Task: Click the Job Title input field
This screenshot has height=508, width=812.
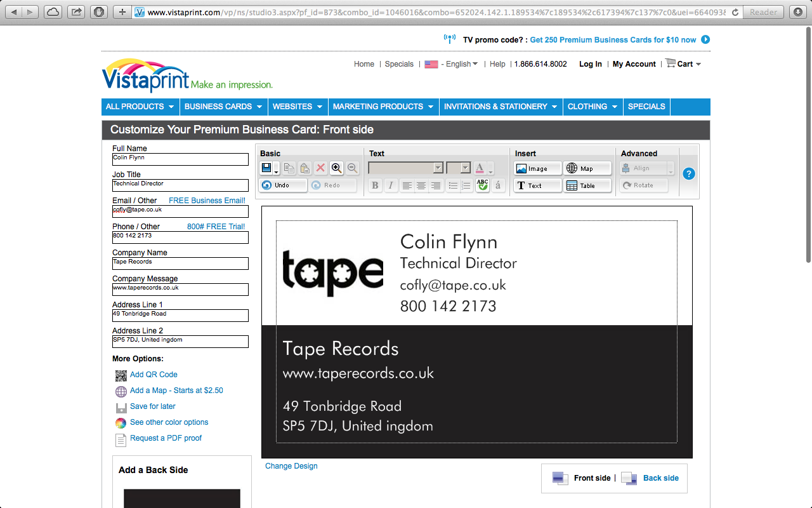Action: (180, 185)
